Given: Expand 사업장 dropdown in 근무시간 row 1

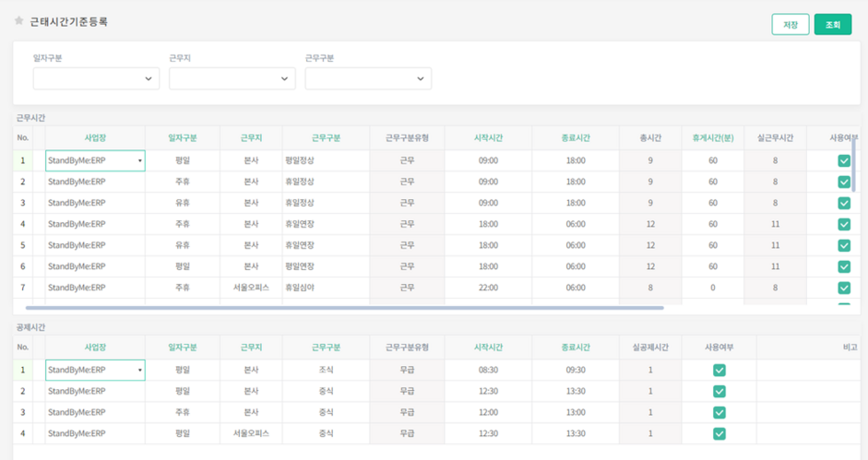Looking at the screenshot, I should 140,161.
